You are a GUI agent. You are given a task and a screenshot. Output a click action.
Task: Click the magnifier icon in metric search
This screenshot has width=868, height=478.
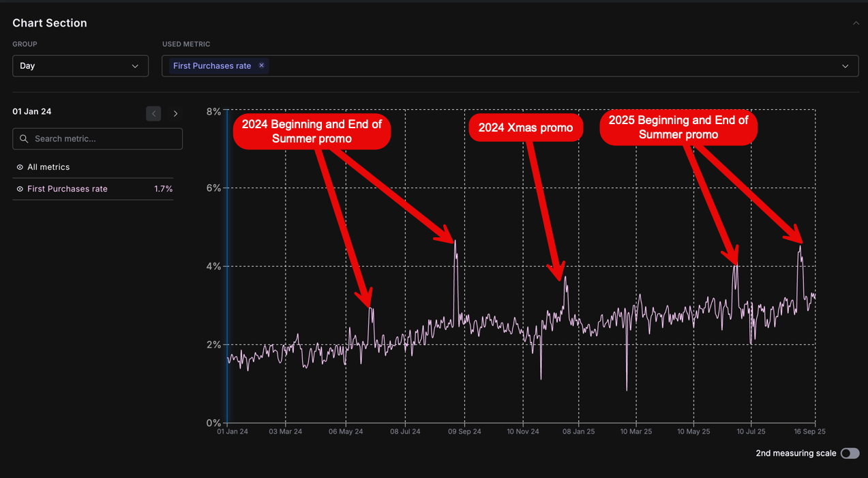click(x=24, y=138)
